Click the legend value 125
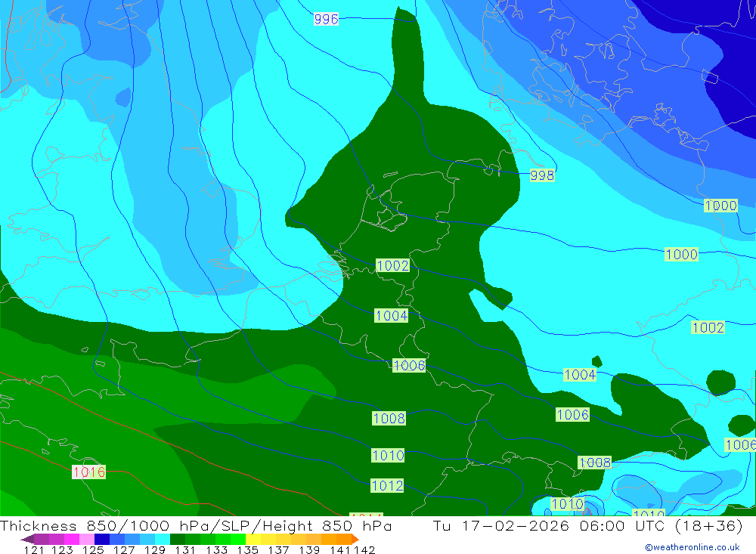 (x=93, y=549)
